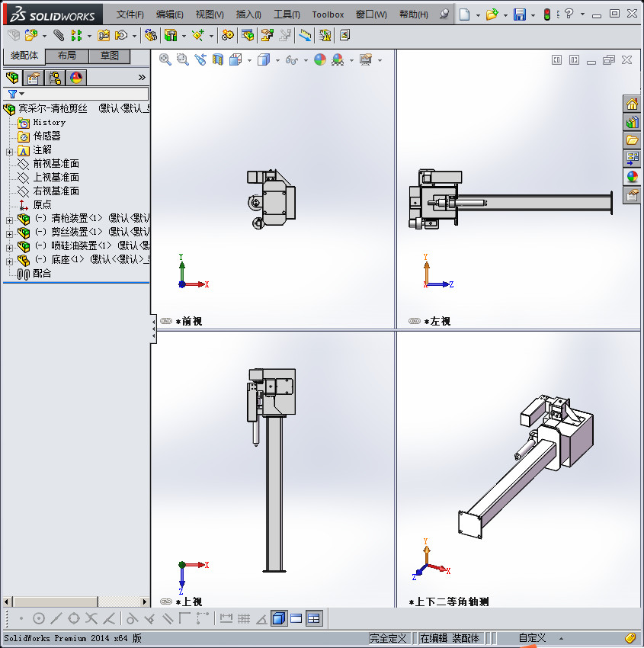Expand the 注解 annotations node
Viewport: 644px width, 648px height.
tap(9, 152)
